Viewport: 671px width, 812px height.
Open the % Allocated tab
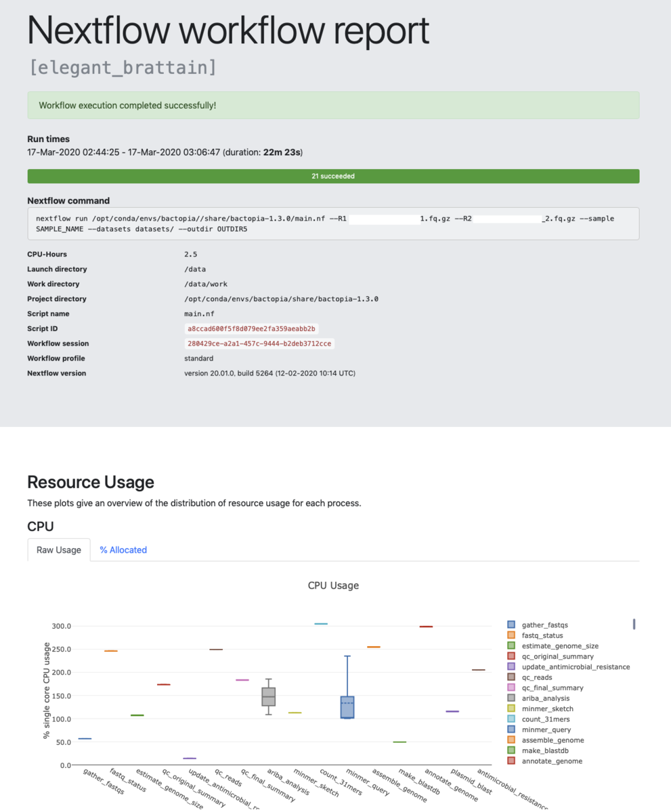click(x=123, y=550)
